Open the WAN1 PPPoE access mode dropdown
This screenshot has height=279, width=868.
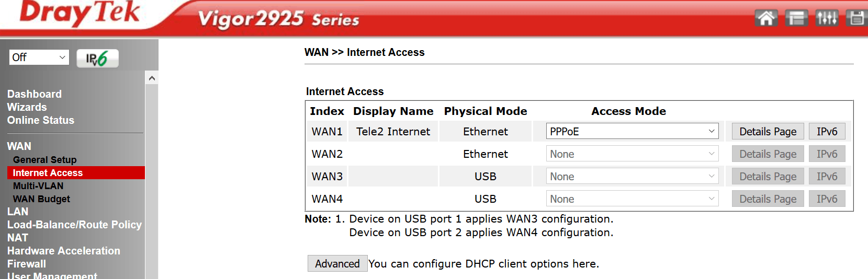632,131
